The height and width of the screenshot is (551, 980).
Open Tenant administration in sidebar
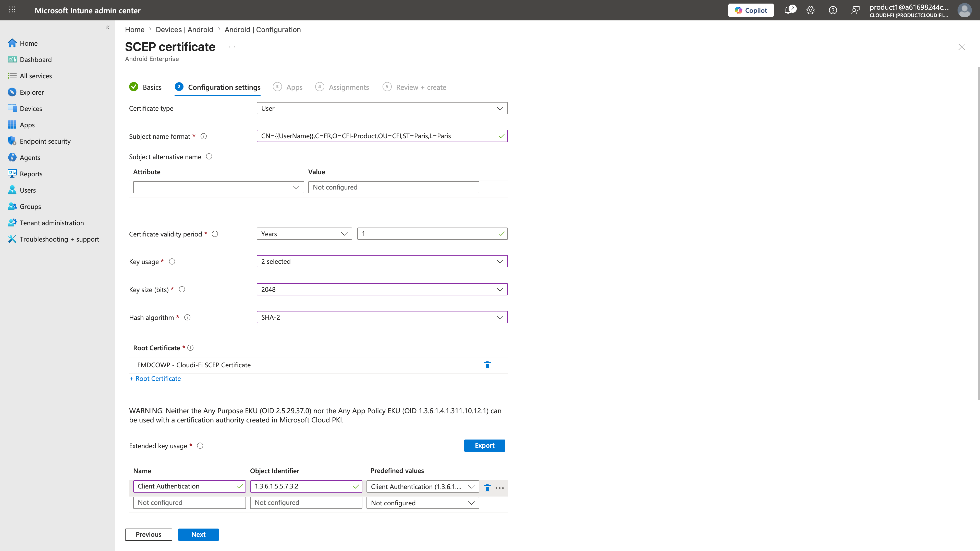tap(46, 223)
